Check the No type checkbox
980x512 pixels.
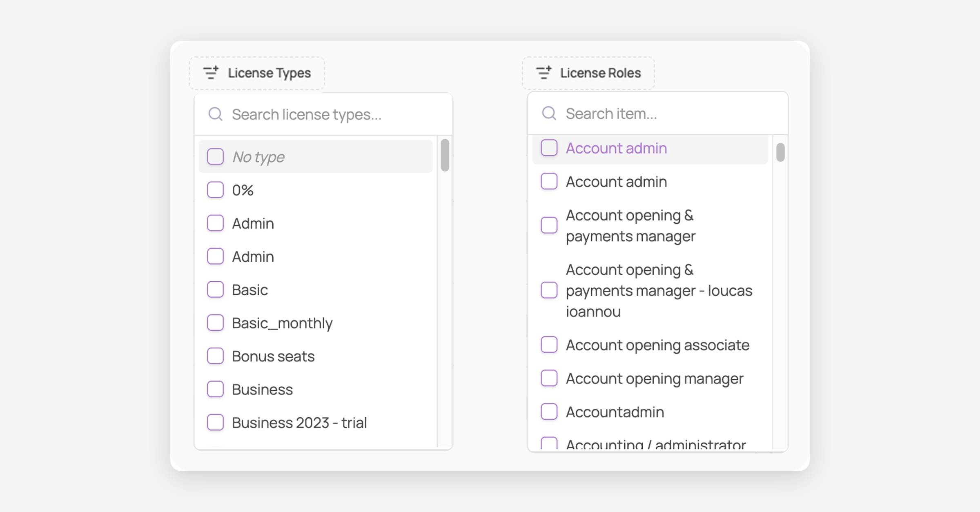coord(215,156)
